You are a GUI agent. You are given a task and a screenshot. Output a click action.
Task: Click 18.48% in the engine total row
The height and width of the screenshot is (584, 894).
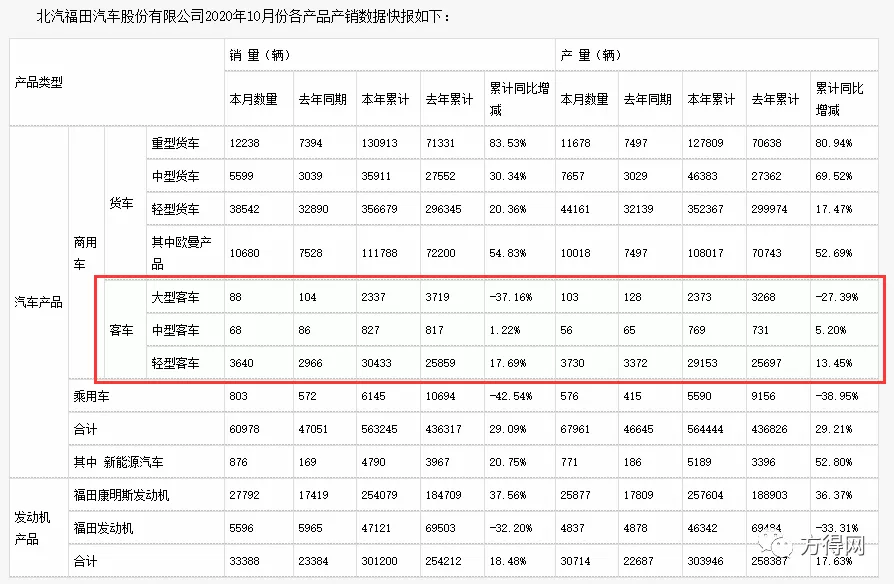pyautogui.click(x=508, y=561)
